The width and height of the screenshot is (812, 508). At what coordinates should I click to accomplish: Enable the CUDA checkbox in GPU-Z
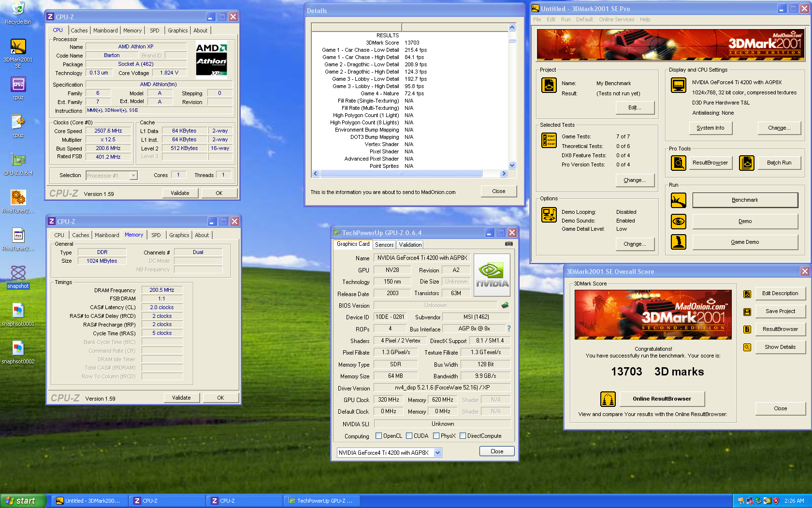coord(409,436)
